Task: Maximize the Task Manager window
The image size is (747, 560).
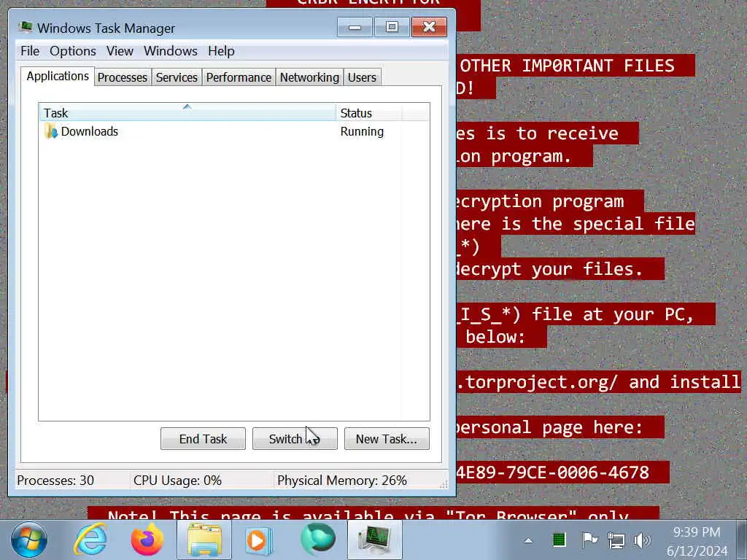Action: click(392, 27)
